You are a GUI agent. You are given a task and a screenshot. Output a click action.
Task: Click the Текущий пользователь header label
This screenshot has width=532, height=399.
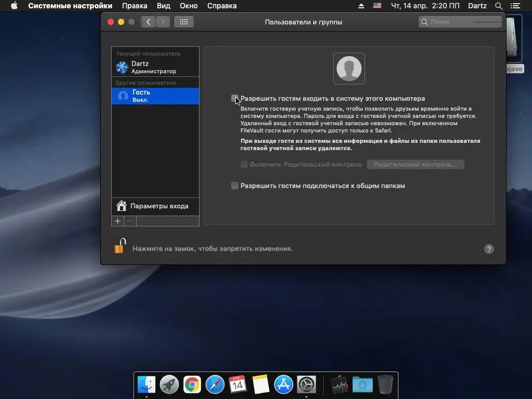click(x=148, y=54)
